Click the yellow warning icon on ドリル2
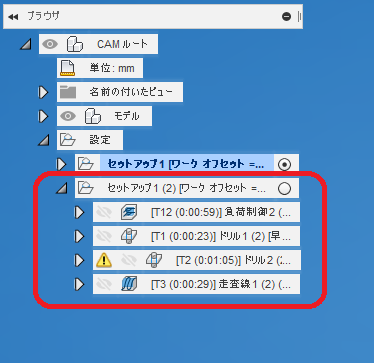Image resolution: width=374 pixels, height=363 pixels. pyautogui.click(x=104, y=260)
